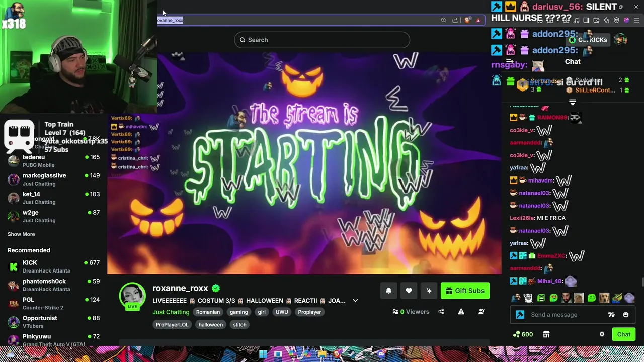Viewport: 644px width, 362px height.
Task: Open the chat shop storefront icon
Action: tap(546, 334)
